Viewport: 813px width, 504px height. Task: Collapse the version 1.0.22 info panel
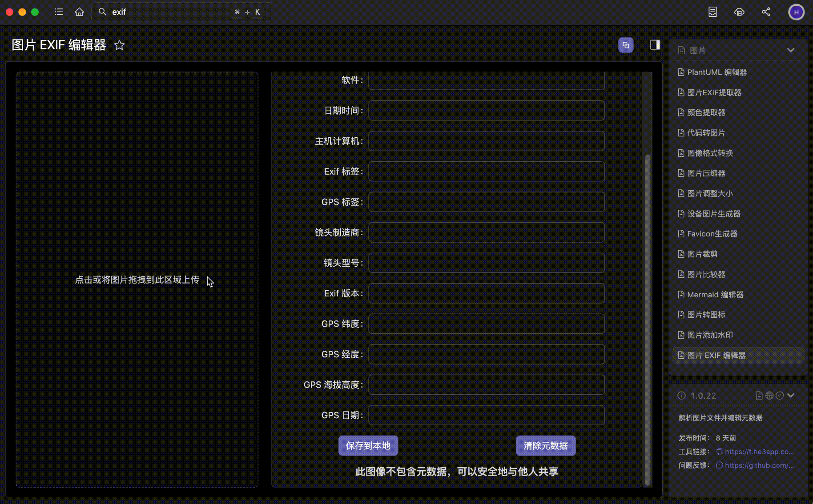[x=791, y=396]
